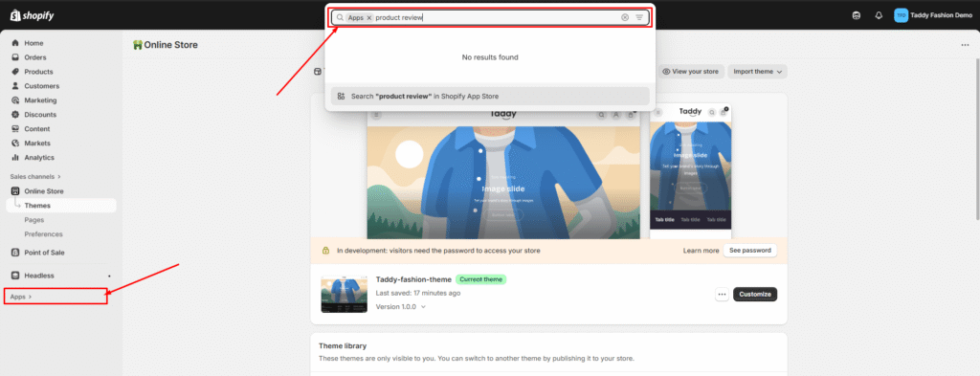This screenshot has width=980, height=376.
Task: Click "Last saved: 17 minutes ago" text
Action: pos(418,293)
